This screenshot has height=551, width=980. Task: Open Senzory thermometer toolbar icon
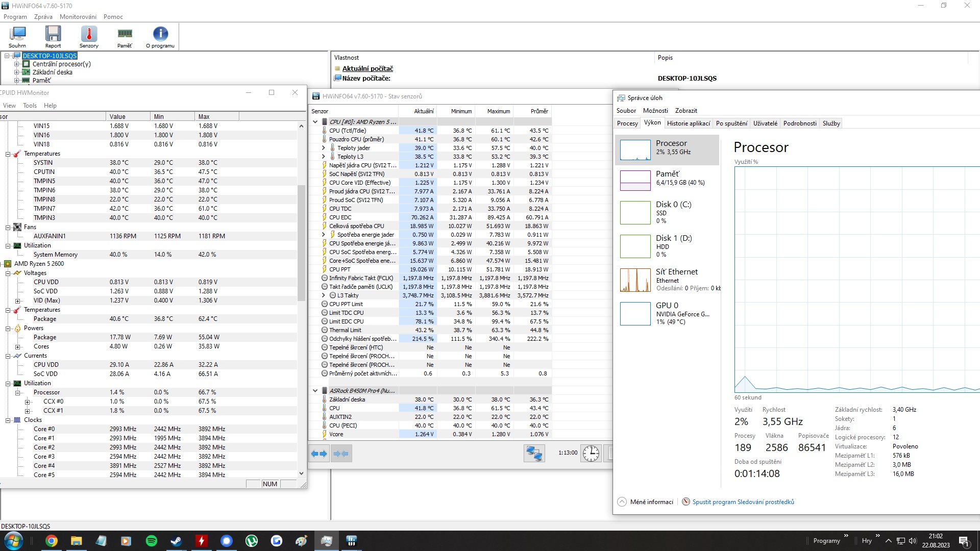pos(89,37)
